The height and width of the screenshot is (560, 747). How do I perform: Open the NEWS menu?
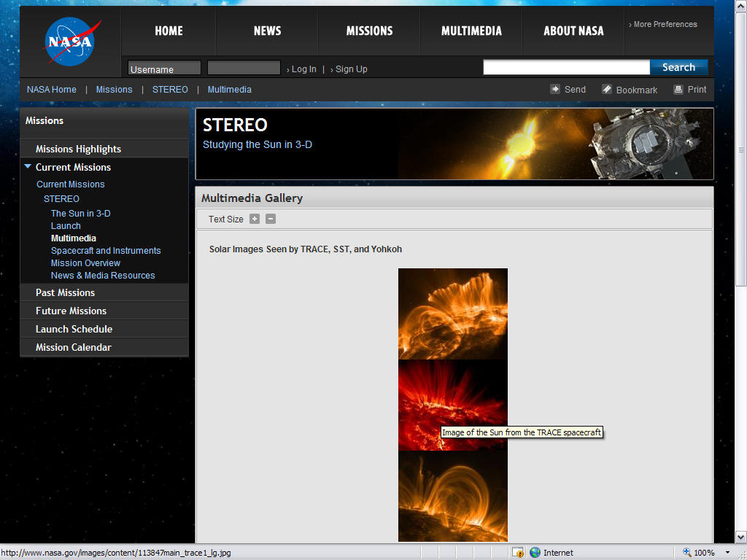coord(267,31)
